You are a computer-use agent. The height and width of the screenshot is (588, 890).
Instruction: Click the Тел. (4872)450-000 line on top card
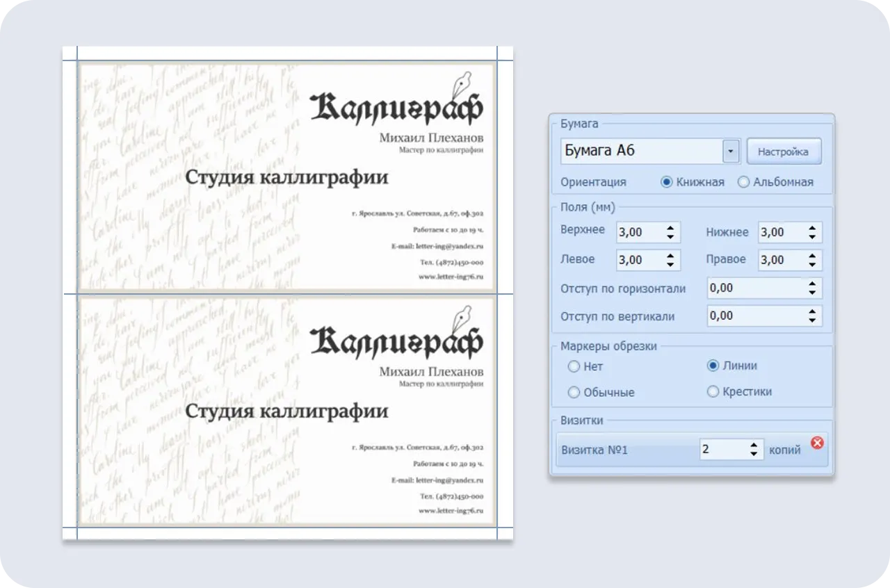click(x=452, y=263)
